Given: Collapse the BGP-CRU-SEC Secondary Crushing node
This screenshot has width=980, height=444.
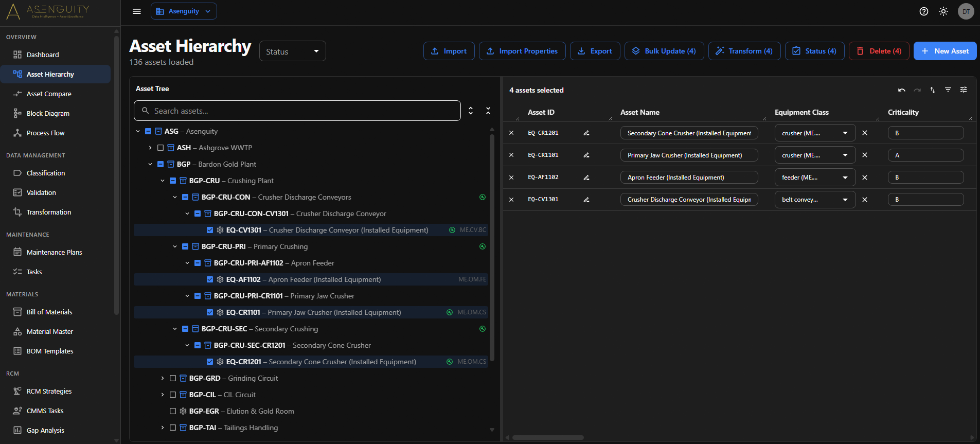Looking at the screenshot, I should coord(175,329).
